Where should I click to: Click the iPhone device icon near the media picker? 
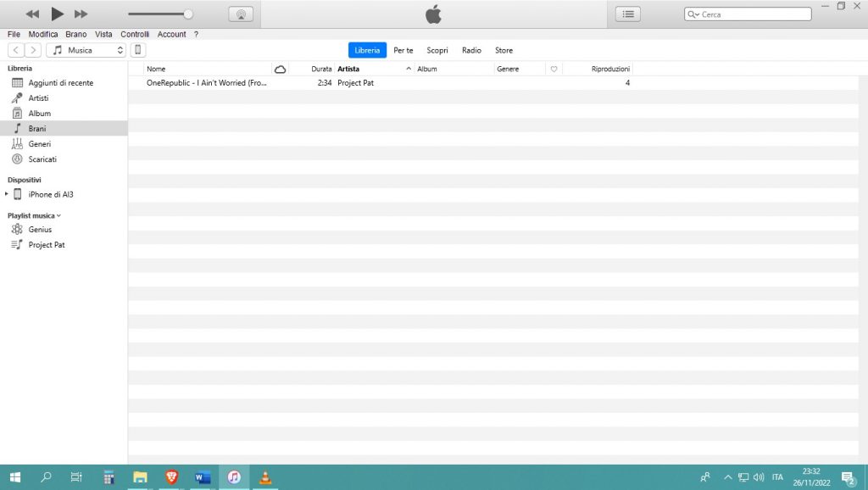[x=138, y=49]
